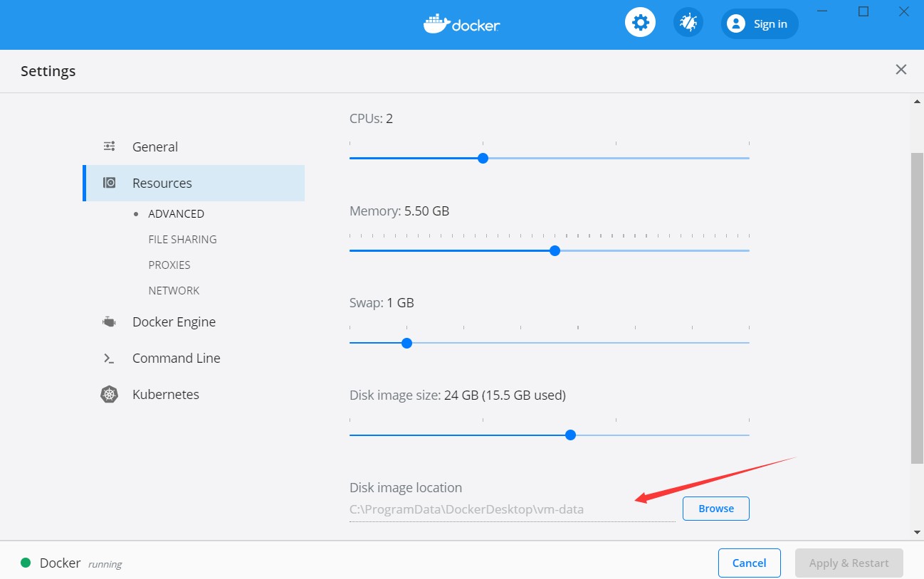Click the Memory slider handle
This screenshot has width=924, height=579.
pyautogui.click(x=555, y=250)
